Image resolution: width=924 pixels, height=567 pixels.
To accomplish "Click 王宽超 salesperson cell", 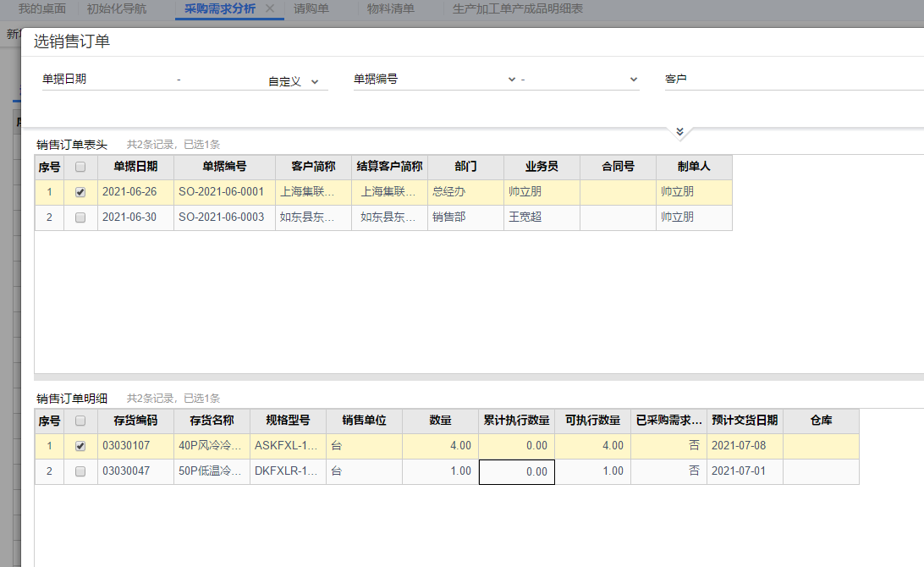I will [x=542, y=217].
